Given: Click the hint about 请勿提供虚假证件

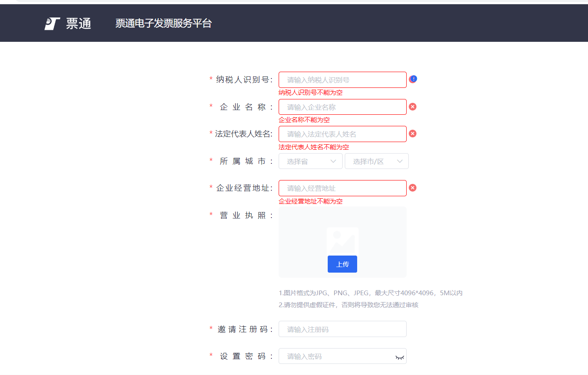Looking at the screenshot, I should [349, 305].
